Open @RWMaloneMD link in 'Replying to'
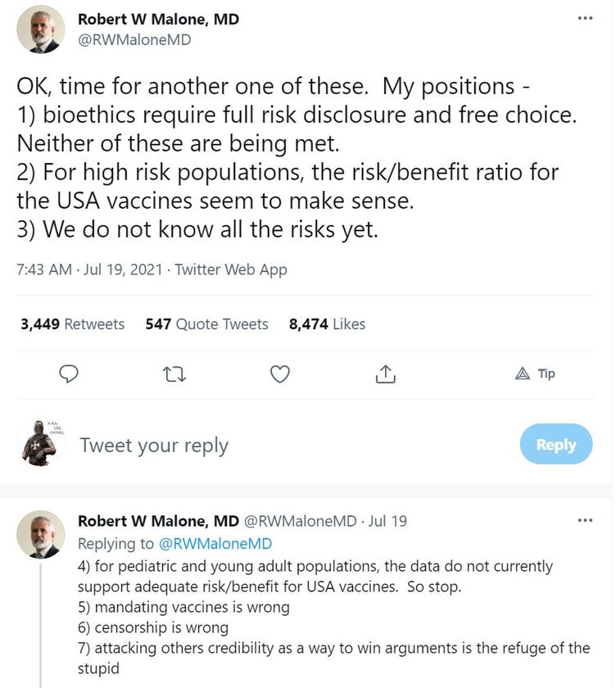 tap(215, 544)
